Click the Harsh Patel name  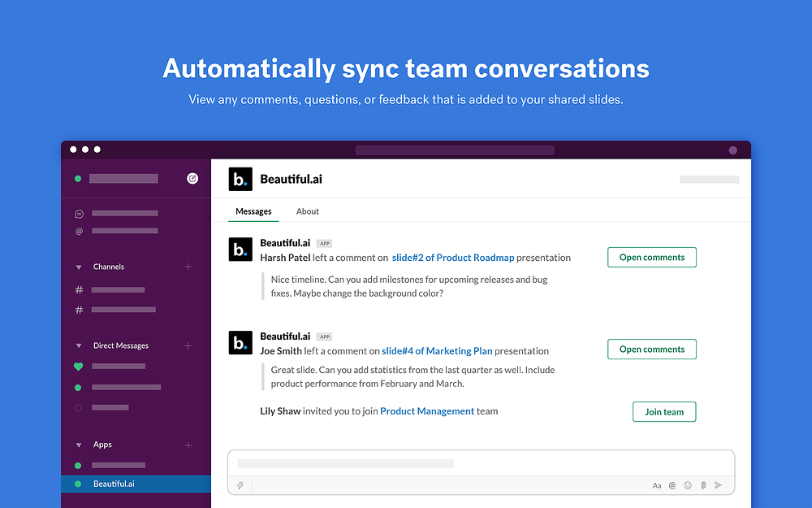[285, 258]
